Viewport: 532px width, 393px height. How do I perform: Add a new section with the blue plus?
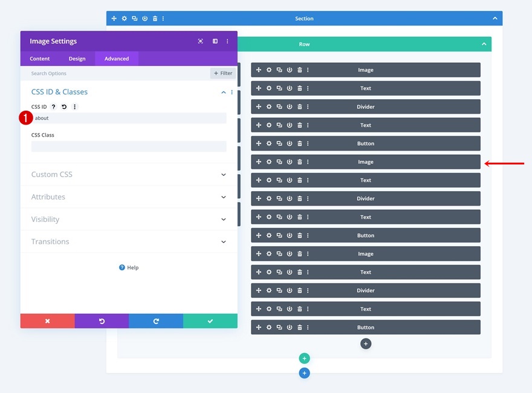304,373
